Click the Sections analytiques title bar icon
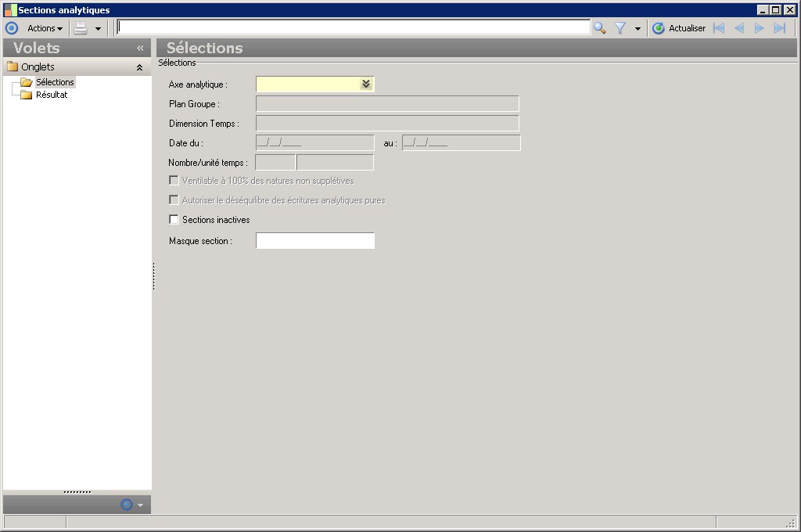Screen dimensions: 801x532 click(10, 9)
